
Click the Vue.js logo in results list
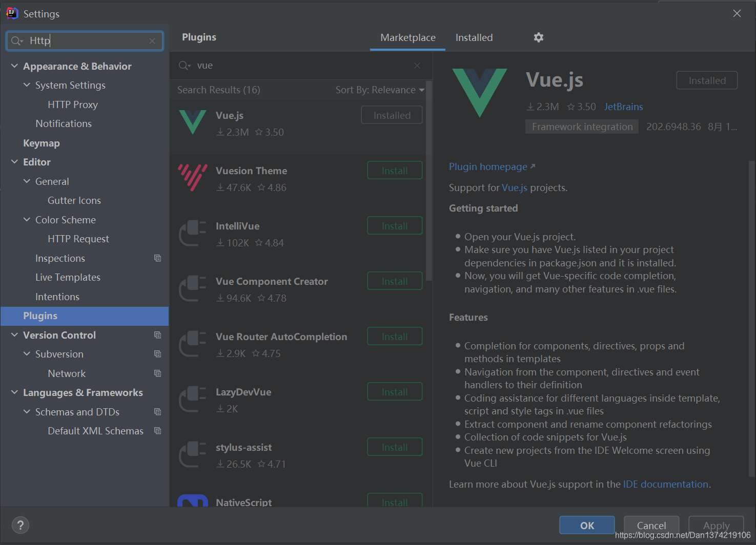click(193, 122)
